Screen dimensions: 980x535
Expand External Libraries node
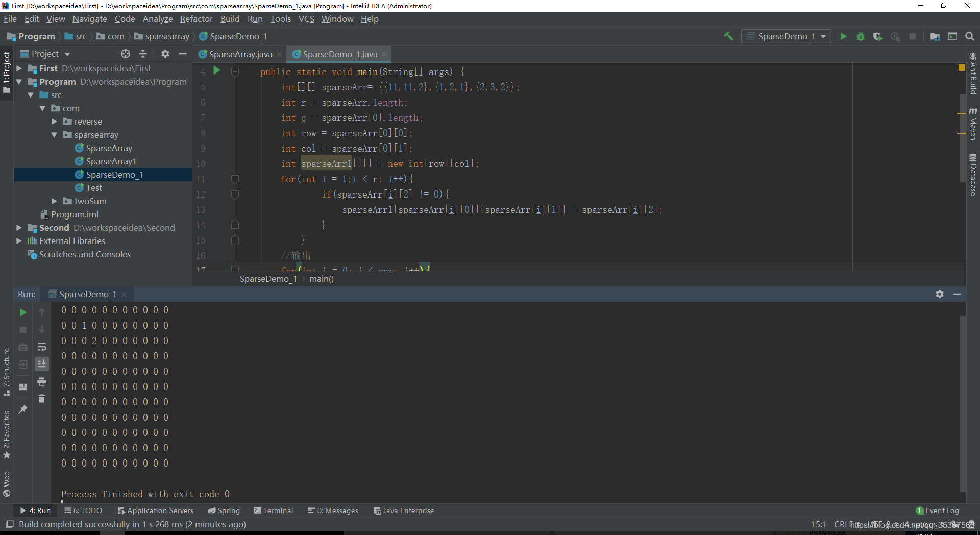click(19, 241)
